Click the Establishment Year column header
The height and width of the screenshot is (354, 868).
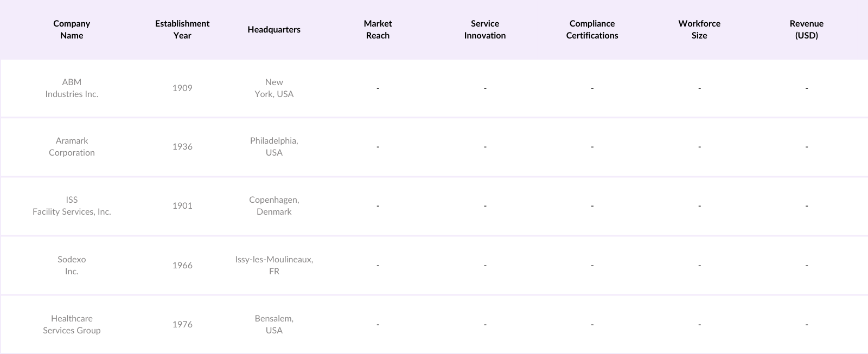point(182,29)
